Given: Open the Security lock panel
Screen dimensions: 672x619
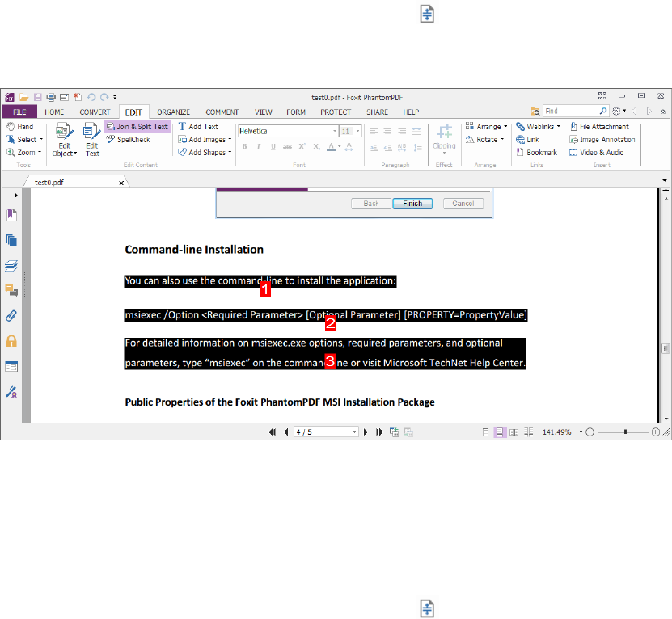Looking at the screenshot, I should point(11,341).
